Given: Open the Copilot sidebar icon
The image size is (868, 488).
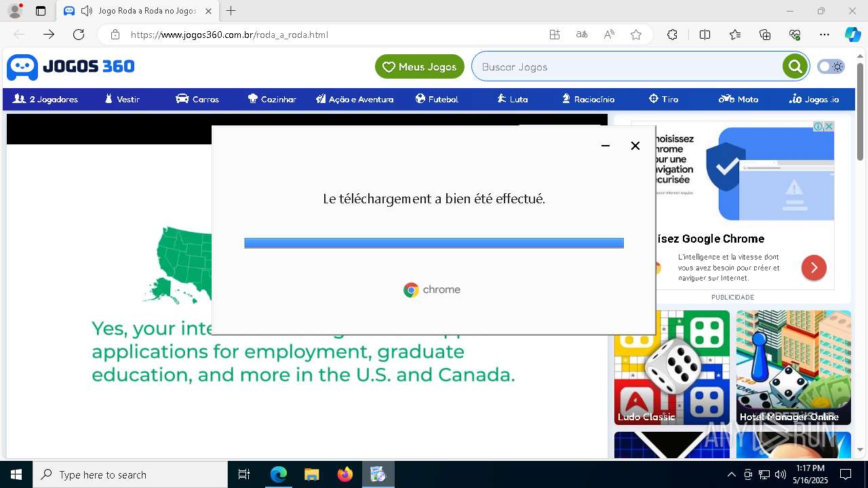Looking at the screenshot, I should (852, 35).
